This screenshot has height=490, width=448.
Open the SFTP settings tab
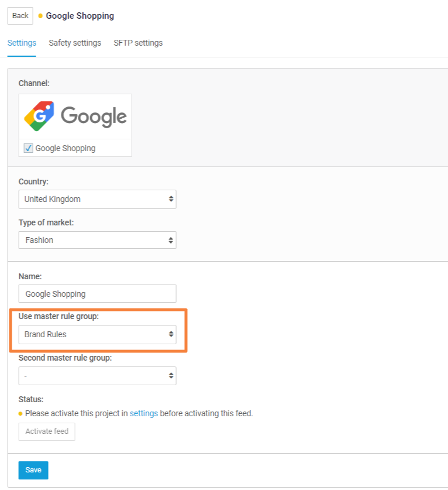138,43
